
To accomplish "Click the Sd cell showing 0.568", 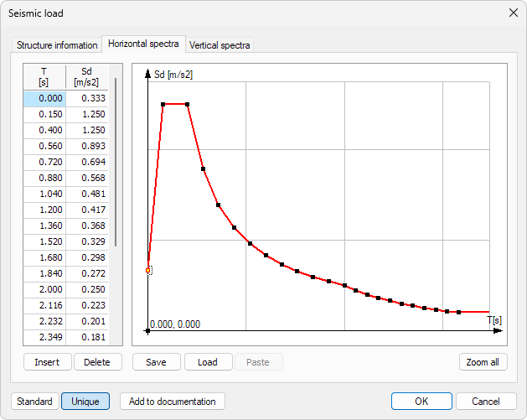I will coord(87,178).
